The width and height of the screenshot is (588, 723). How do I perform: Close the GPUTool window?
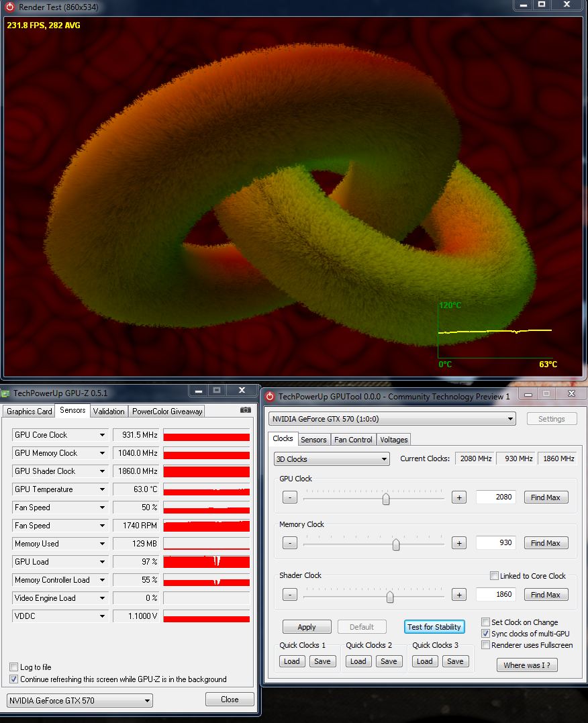point(571,394)
